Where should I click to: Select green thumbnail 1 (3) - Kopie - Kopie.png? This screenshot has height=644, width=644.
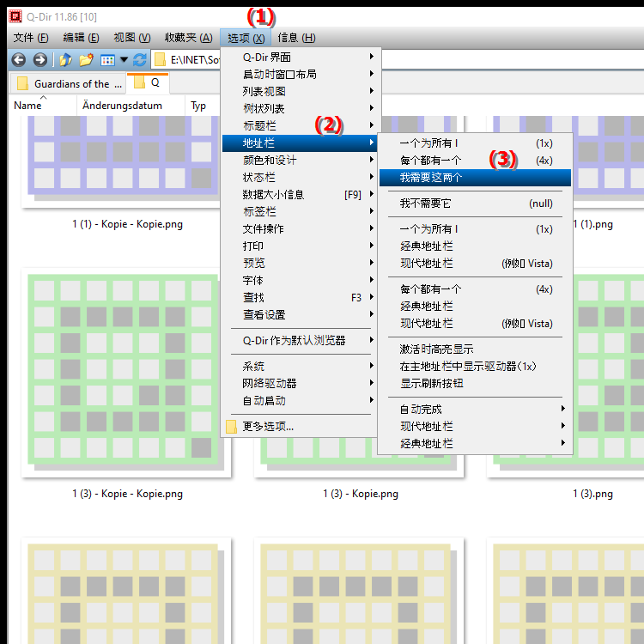(x=126, y=373)
